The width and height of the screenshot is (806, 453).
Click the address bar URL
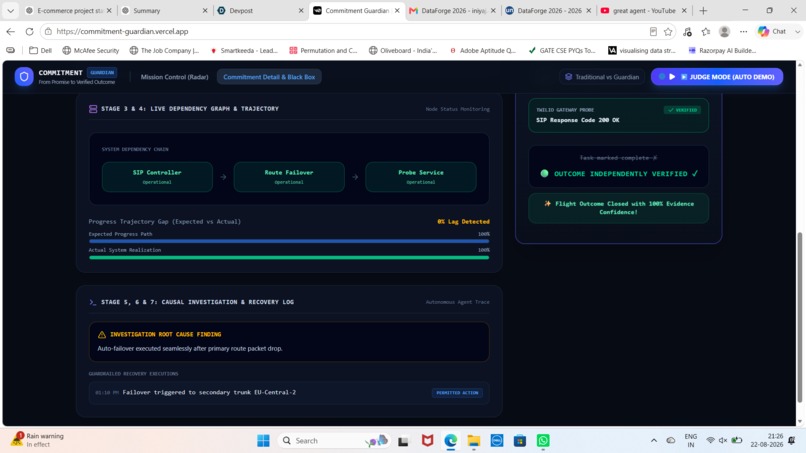pos(122,31)
